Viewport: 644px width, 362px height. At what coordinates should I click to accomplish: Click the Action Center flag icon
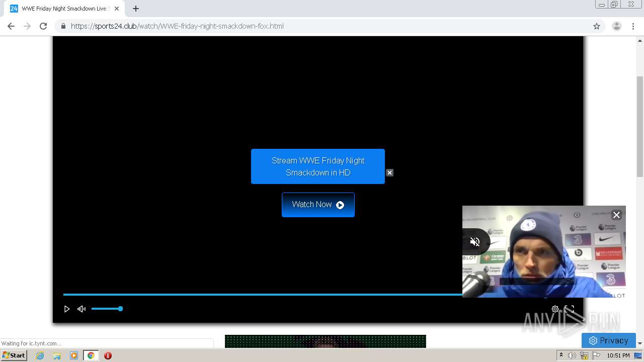click(x=596, y=355)
